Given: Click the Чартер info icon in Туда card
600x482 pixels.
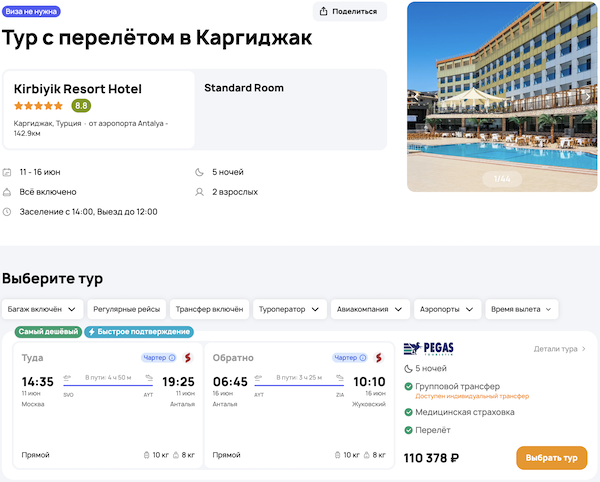Looking at the screenshot, I should [171, 357].
